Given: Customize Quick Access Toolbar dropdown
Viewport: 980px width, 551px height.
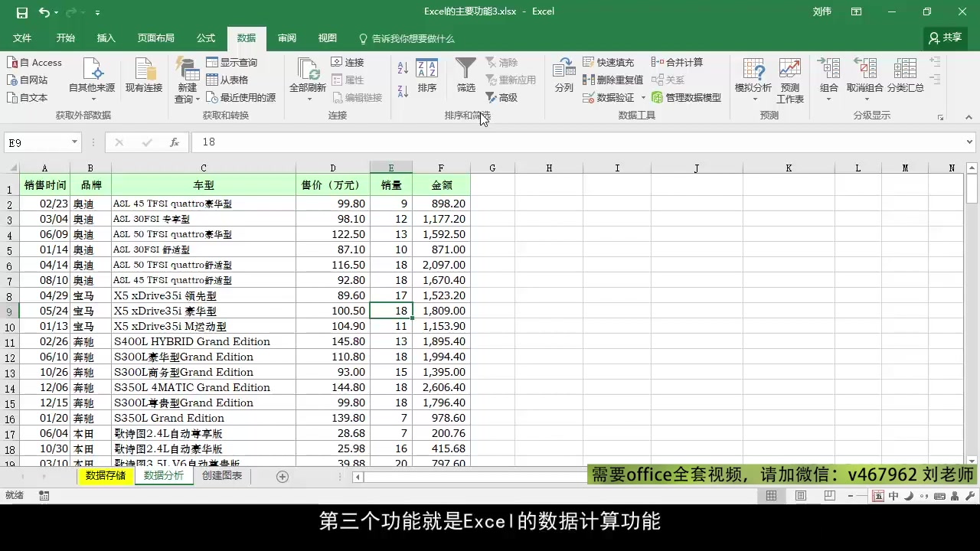Looking at the screenshot, I should point(97,13).
